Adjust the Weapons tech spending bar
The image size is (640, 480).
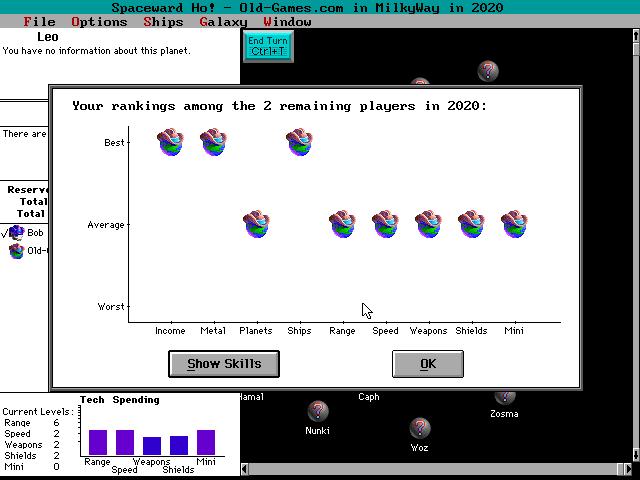point(152,446)
